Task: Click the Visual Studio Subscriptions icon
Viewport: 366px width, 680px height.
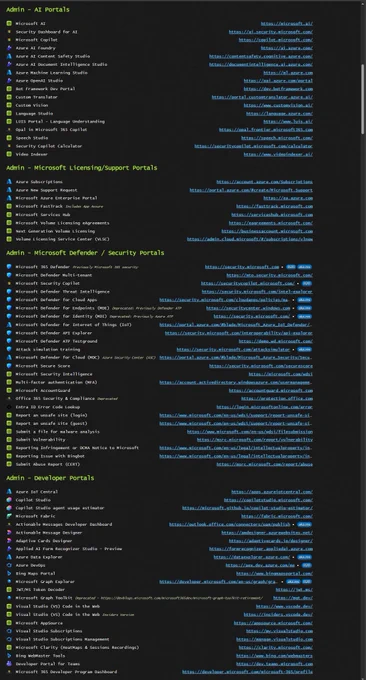Action: (9, 631)
